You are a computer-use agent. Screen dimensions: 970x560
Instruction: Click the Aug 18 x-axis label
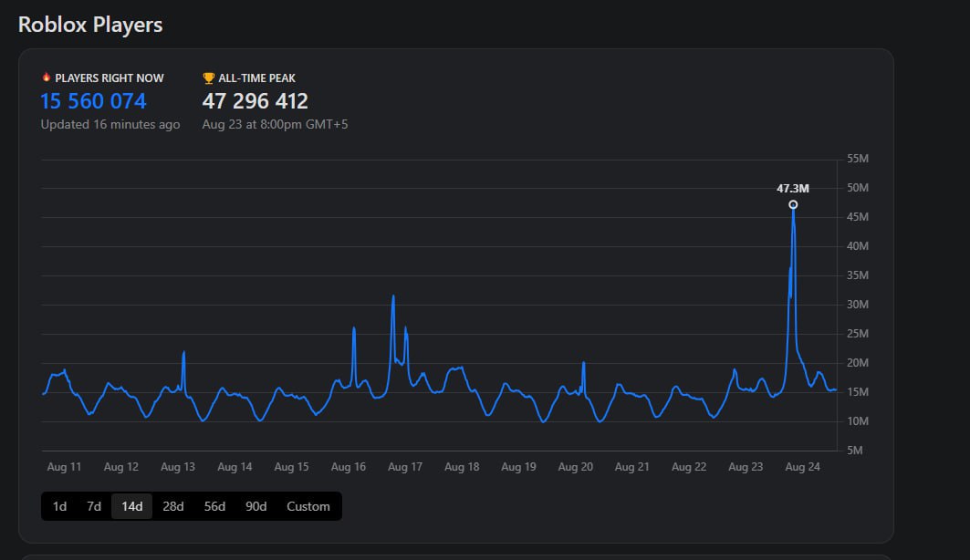click(x=462, y=467)
